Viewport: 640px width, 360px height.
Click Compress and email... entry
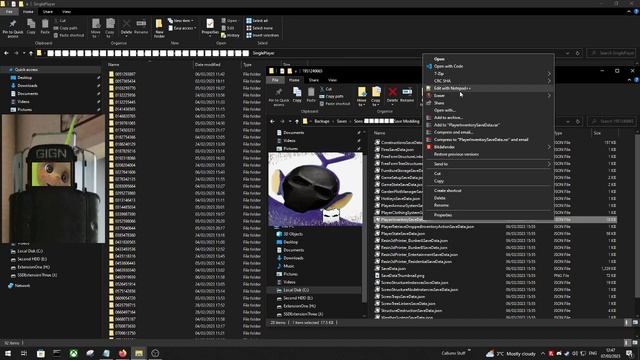[453, 132]
